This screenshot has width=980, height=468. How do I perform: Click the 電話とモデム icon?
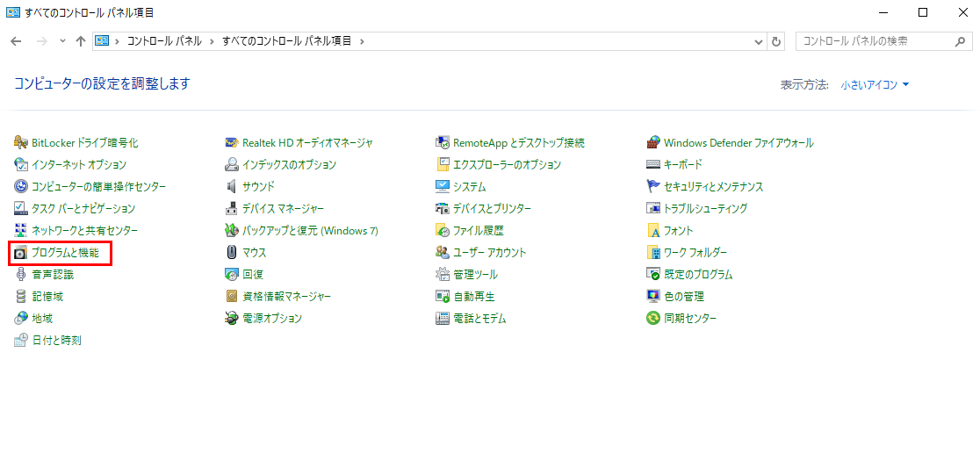tap(443, 318)
